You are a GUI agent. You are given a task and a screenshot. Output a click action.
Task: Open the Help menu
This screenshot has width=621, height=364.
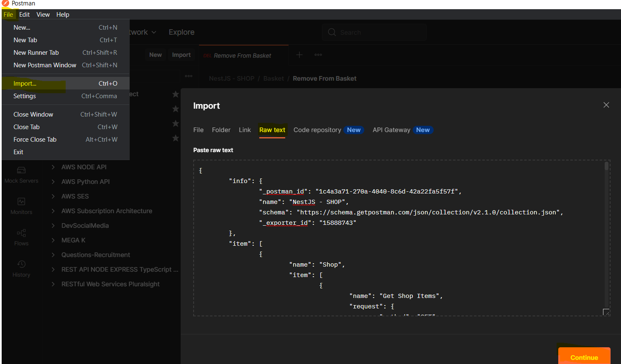[x=63, y=15]
